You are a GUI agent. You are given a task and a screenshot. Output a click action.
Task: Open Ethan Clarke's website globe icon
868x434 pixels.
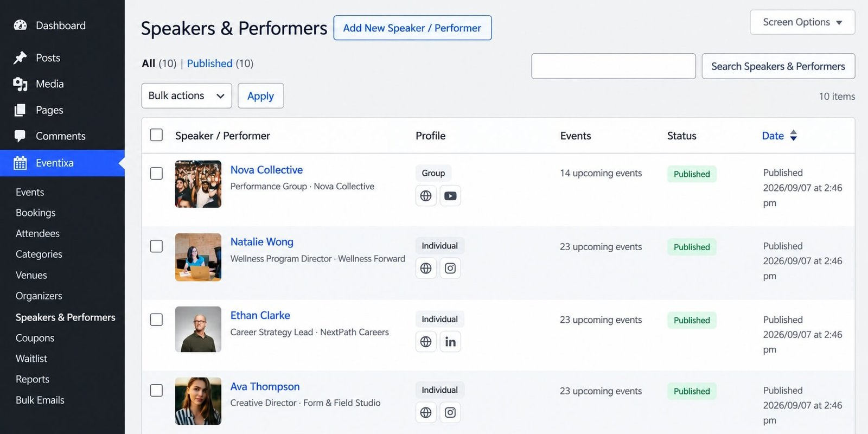coord(426,342)
